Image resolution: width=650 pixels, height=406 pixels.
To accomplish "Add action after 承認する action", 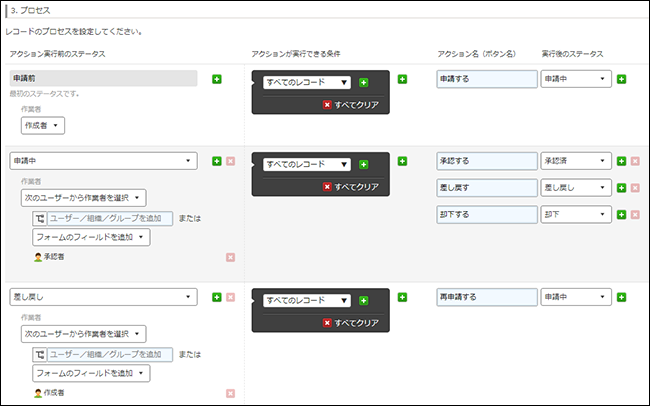I will point(621,161).
